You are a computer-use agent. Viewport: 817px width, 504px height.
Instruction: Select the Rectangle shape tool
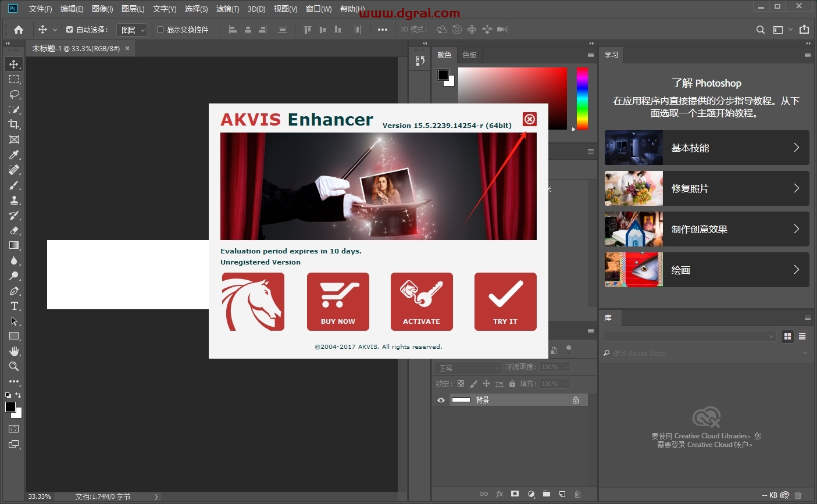[x=14, y=336]
